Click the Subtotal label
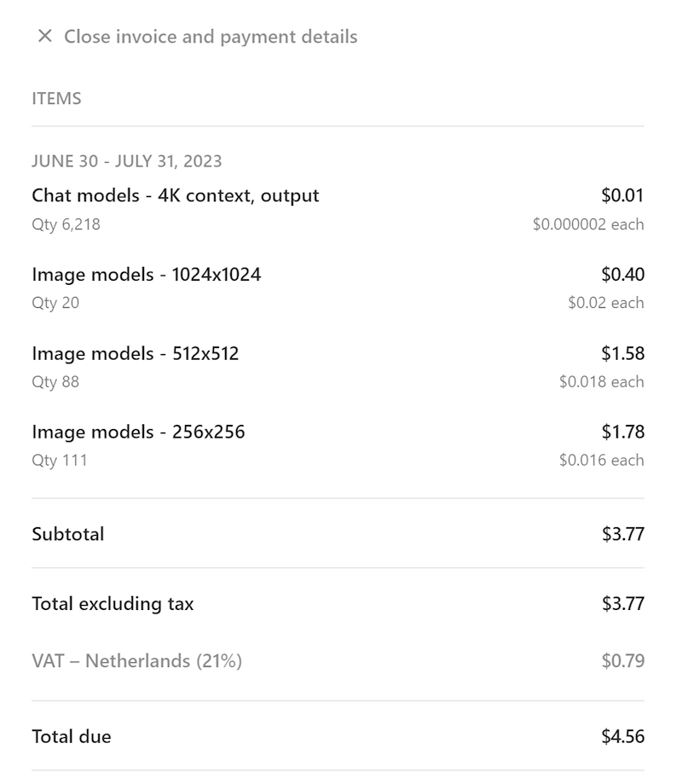The height and width of the screenshot is (784, 682). pos(68,534)
